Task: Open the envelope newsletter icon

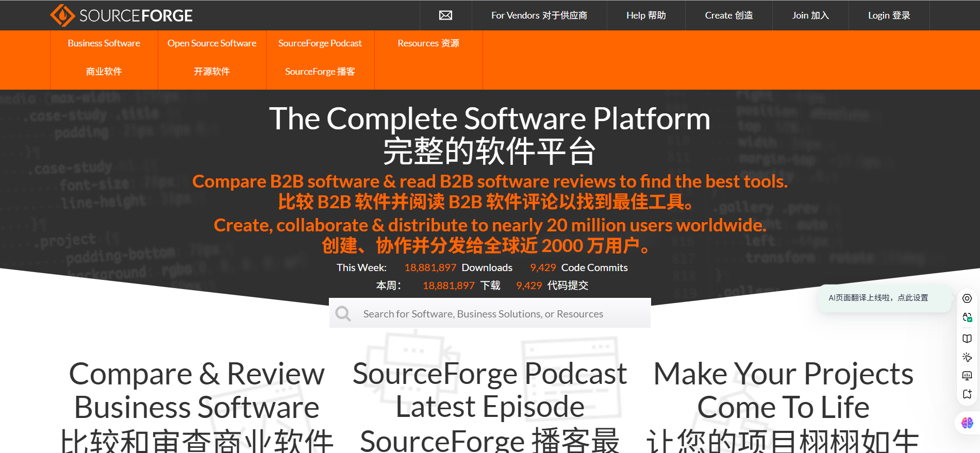Action: click(x=445, y=15)
